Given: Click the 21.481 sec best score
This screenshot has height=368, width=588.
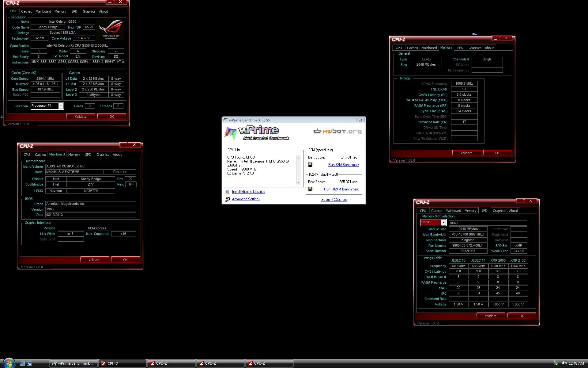Looking at the screenshot, I should tap(349, 157).
